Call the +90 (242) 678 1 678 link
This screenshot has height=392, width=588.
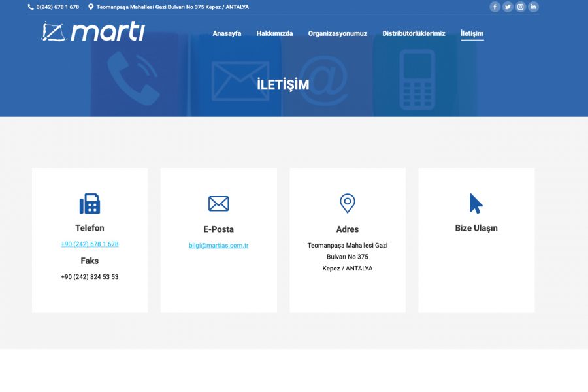pos(90,244)
